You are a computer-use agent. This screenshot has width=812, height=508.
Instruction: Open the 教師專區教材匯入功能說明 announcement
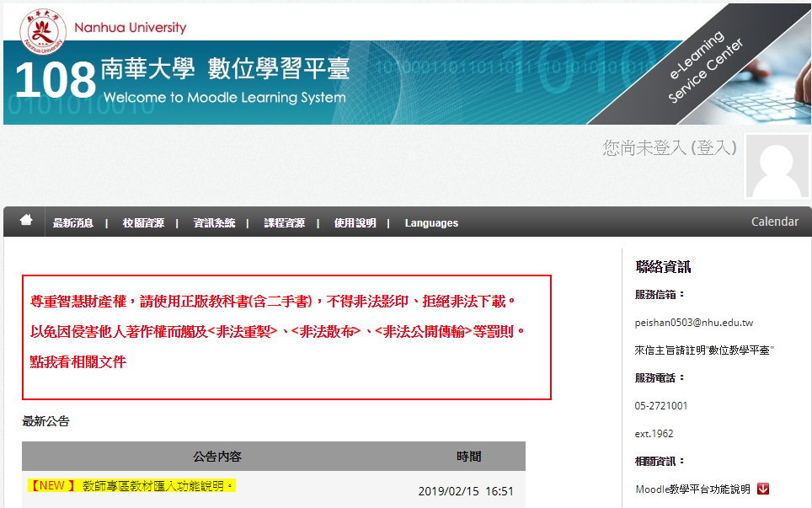(158, 486)
